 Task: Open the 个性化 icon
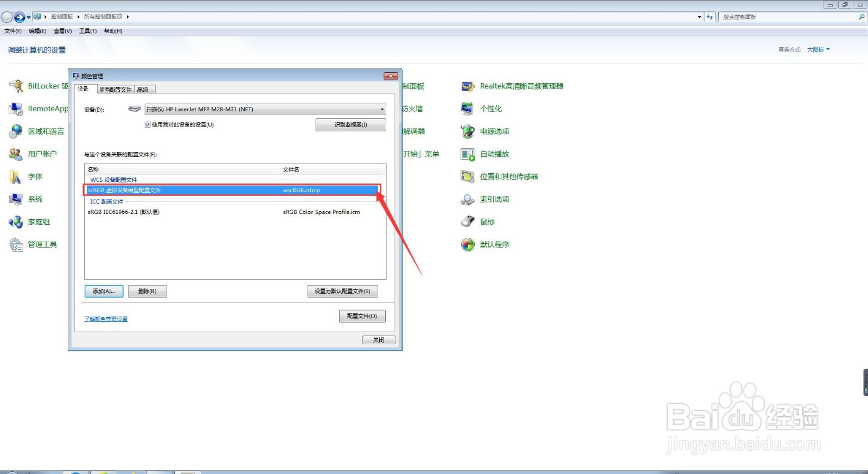pyautogui.click(x=468, y=109)
